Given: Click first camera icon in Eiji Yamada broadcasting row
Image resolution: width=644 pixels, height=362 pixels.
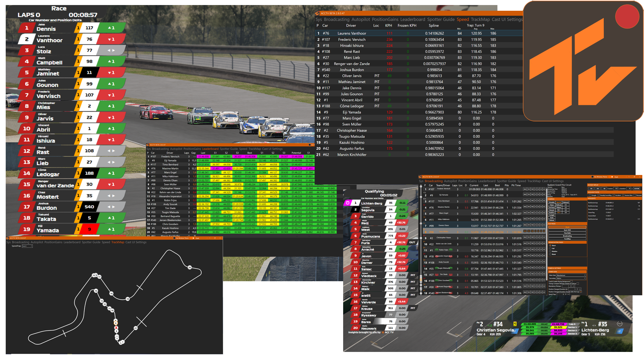Looking at the screenshot, I should coord(525,194).
